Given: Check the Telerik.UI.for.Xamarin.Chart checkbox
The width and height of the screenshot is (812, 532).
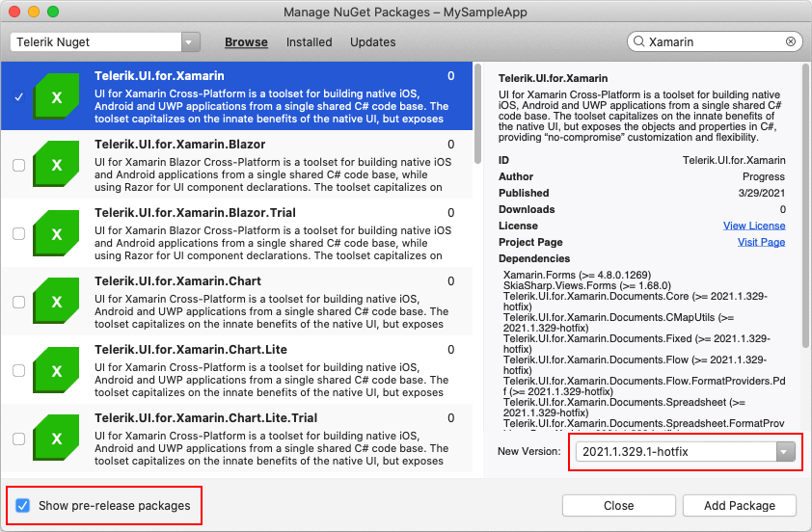Looking at the screenshot, I should coord(18,302).
